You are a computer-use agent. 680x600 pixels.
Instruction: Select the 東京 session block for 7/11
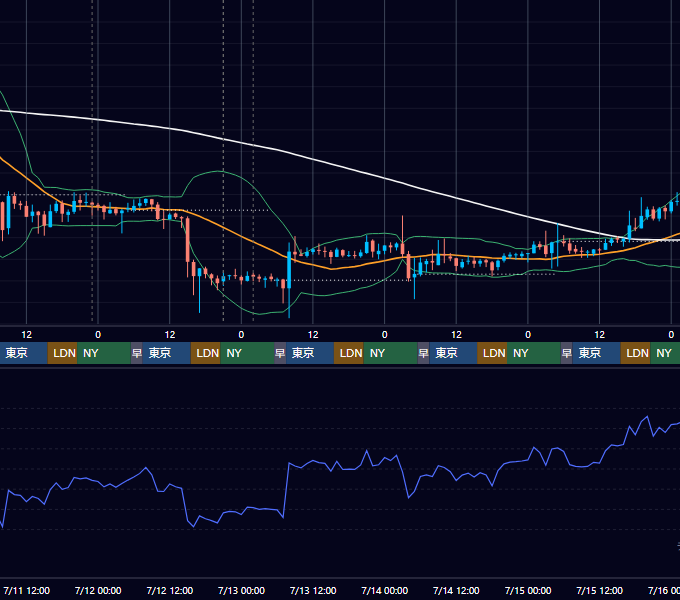pos(23,353)
